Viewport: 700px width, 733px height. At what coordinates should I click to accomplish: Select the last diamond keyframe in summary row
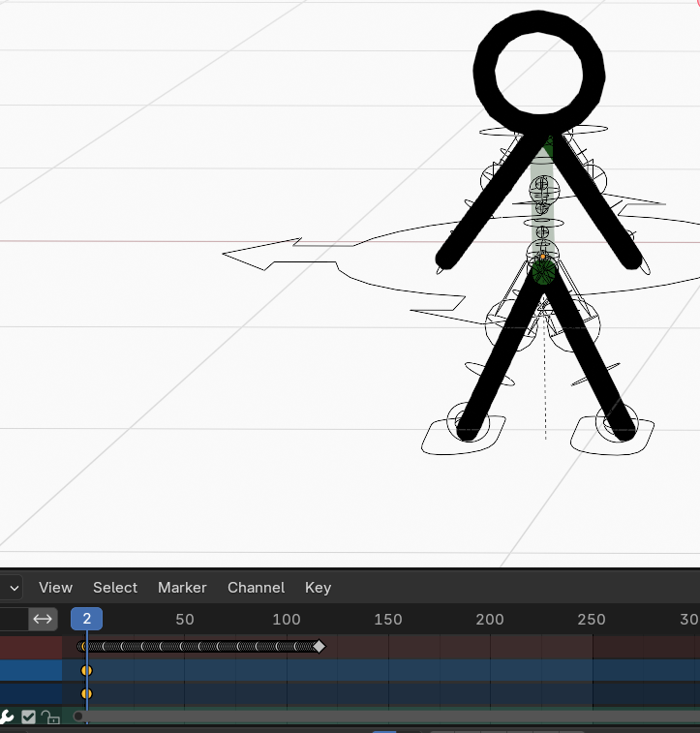point(320,646)
